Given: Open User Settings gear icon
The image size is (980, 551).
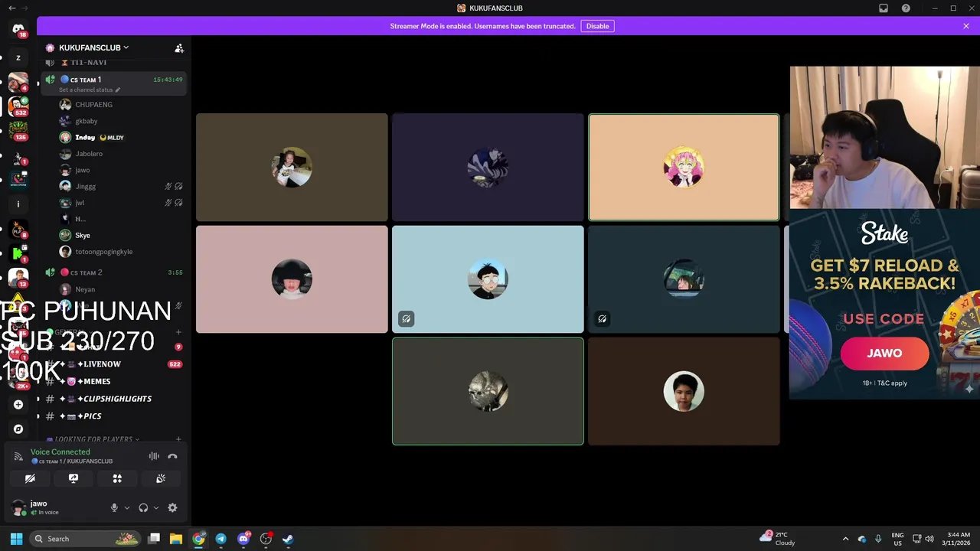Looking at the screenshot, I should (172, 507).
